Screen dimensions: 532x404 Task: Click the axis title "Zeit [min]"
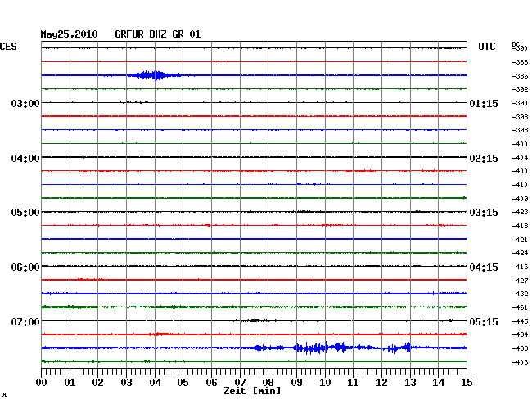pyautogui.click(x=252, y=391)
